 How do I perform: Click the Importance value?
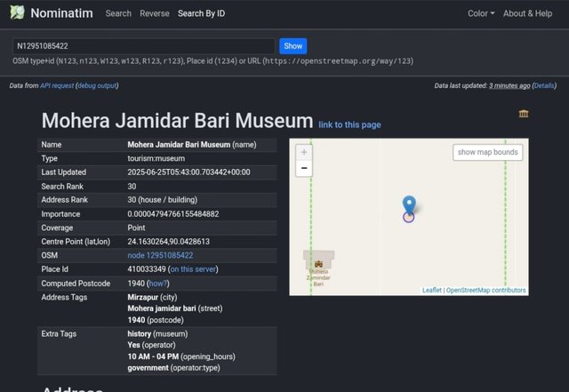(x=173, y=214)
